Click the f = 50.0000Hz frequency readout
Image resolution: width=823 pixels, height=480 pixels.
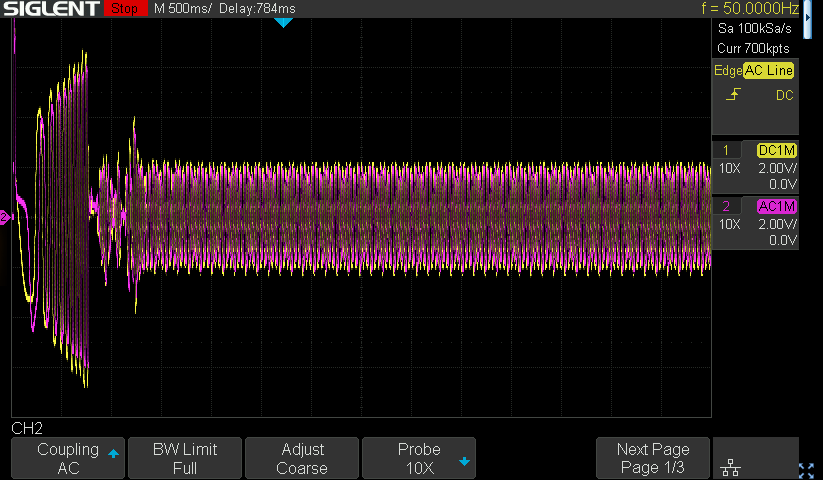click(750, 8)
